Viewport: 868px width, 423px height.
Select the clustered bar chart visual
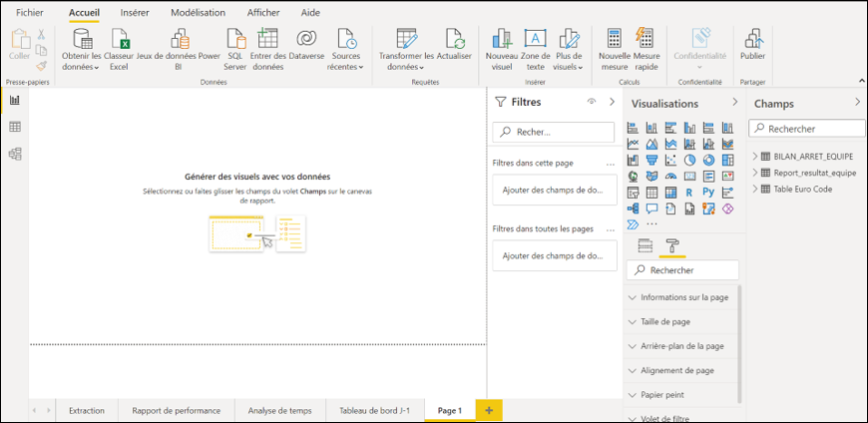pos(670,128)
